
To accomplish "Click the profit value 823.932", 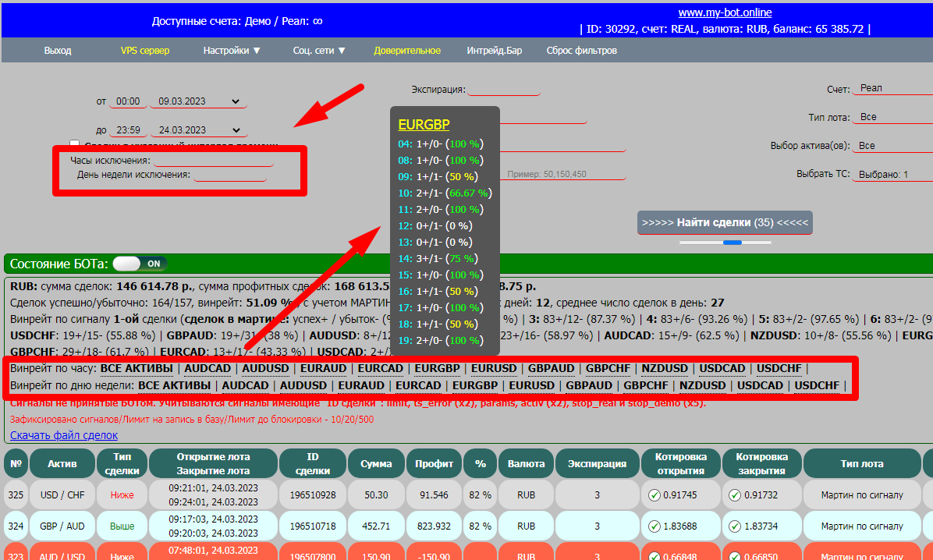I will 434,526.
